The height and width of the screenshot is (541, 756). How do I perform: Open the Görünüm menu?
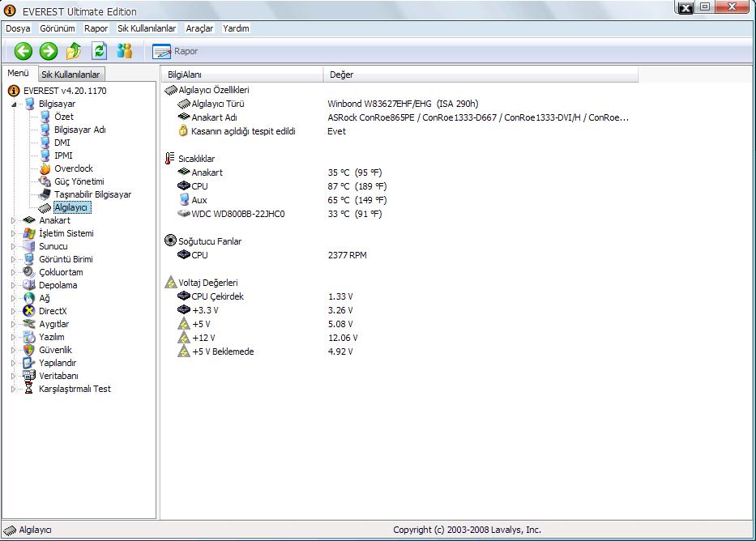pyautogui.click(x=58, y=28)
